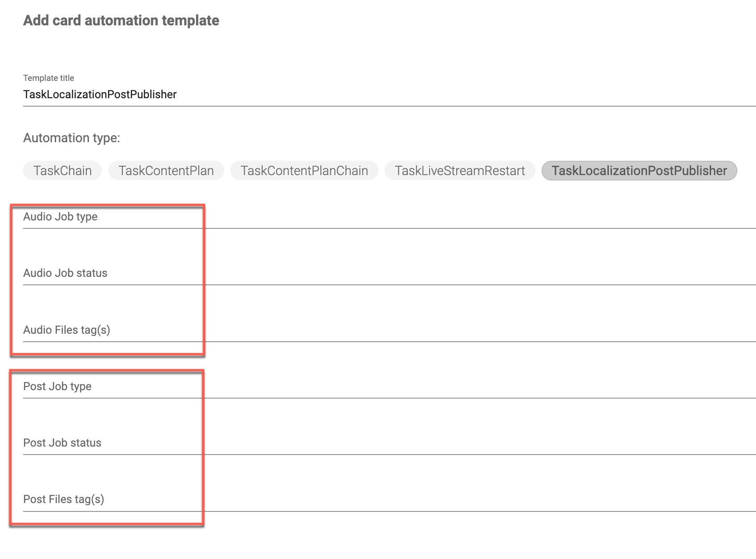This screenshot has width=756, height=559.
Task: Click the 'Audio Job type' placeholder text
Action: point(60,217)
